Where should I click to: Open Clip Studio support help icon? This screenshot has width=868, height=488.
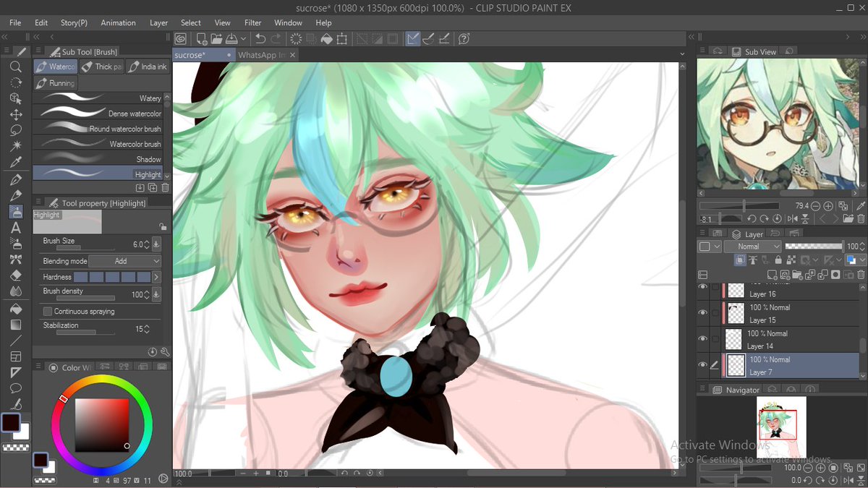(x=464, y=38)
